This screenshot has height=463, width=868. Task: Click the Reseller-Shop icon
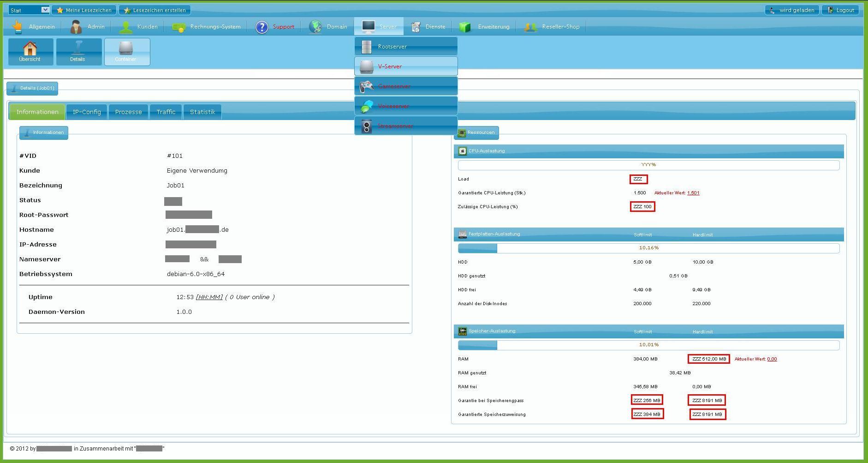pos(530,27)
